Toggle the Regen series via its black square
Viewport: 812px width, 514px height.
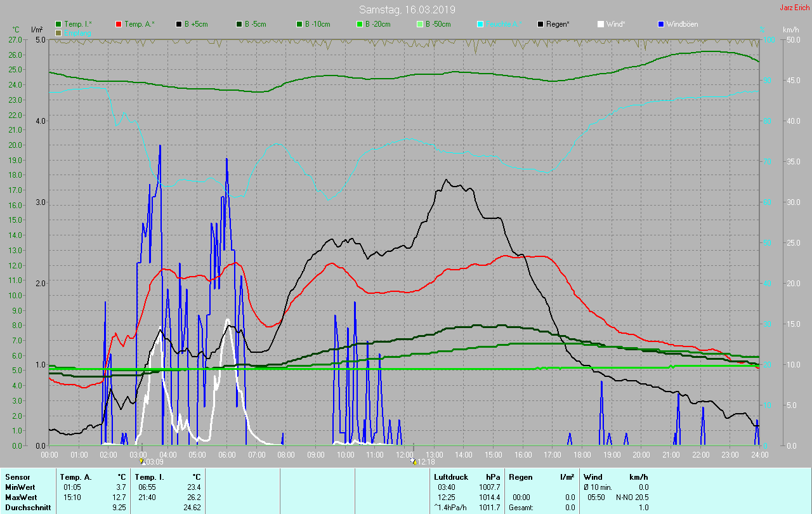(x=540, y=24)
